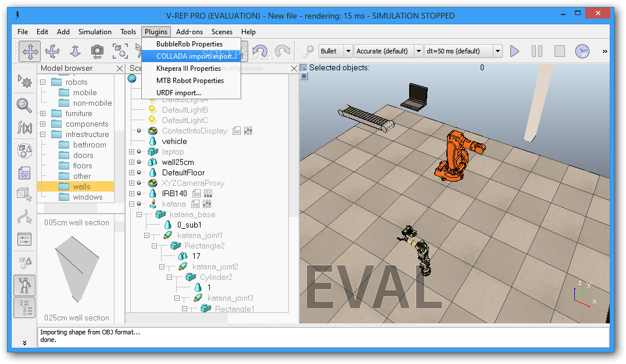Collapse the robots folder
Screen dimensions: 626x364
click(x=42, y=82)
